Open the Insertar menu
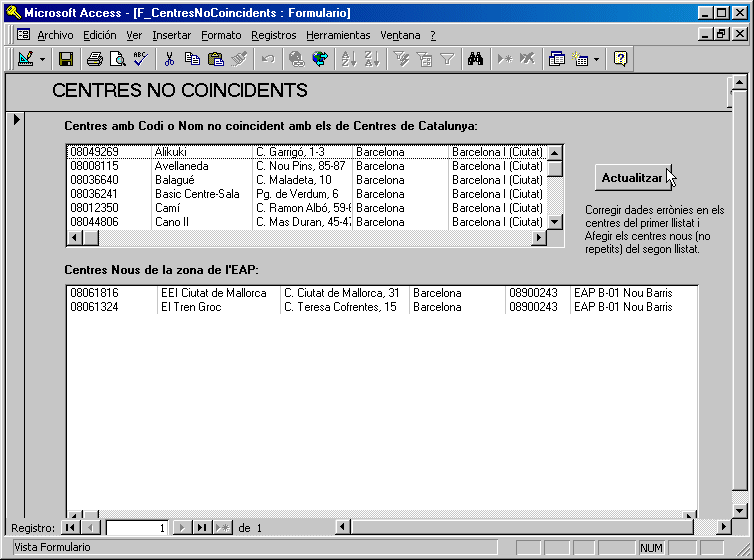This screenshot has height=560, width=754. coord(172,35)
